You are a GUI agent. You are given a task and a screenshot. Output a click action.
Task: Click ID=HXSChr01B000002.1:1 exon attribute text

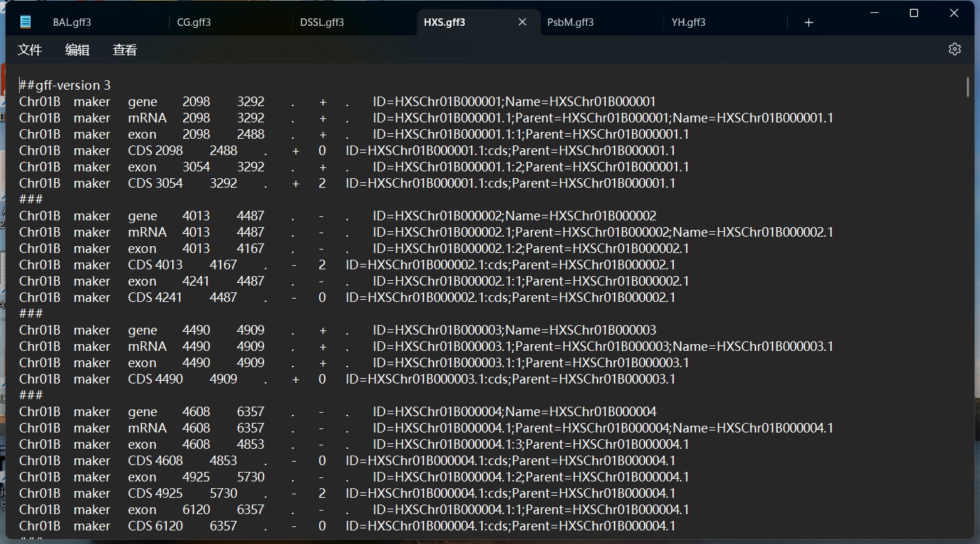531,281
